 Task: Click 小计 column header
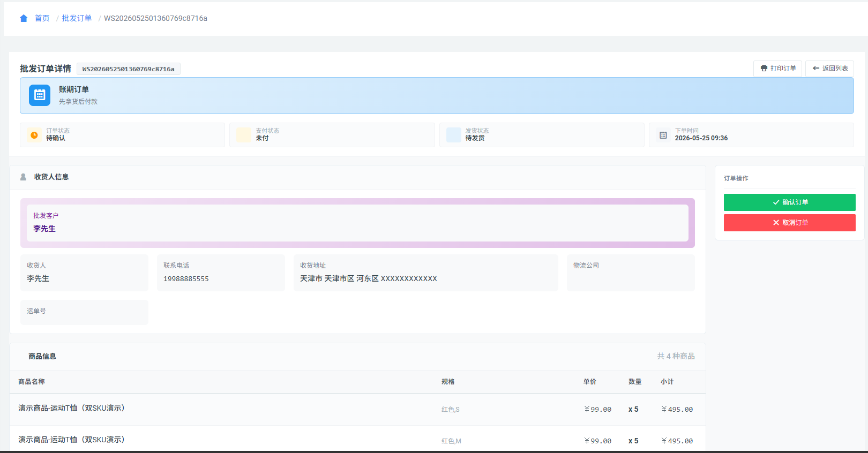point(667,382)
